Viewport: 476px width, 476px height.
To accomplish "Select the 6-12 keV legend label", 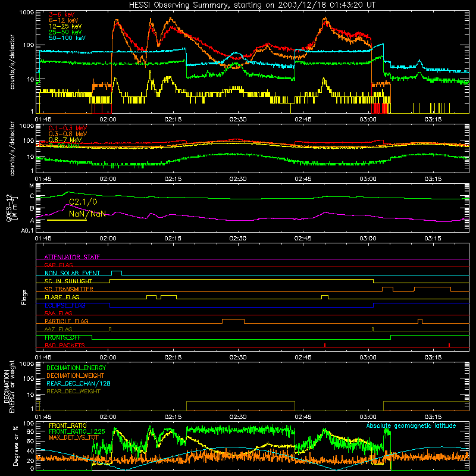I will (x=63, y=20).
